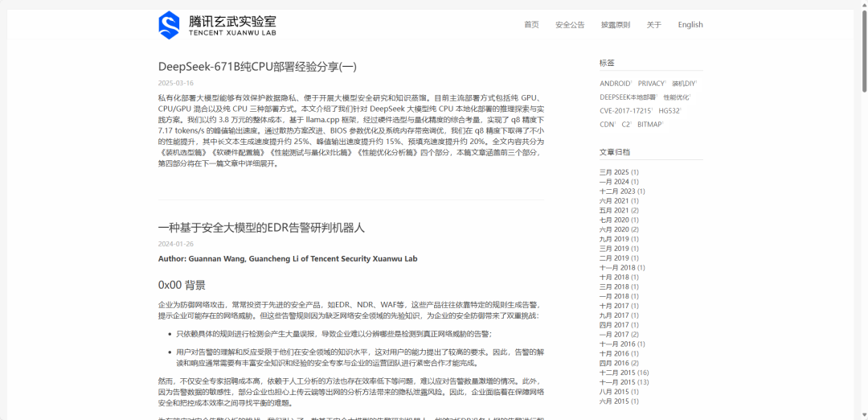Click the page vertical scrollbar thumb
The width and height of the screenshot is (868, 420).
[x=864, y=50]
